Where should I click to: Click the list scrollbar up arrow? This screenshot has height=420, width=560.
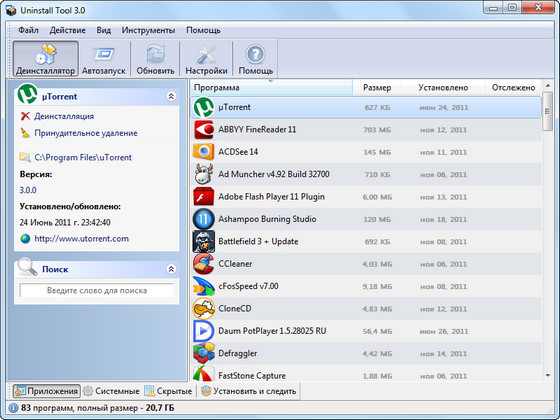click(x=547, y=85)
